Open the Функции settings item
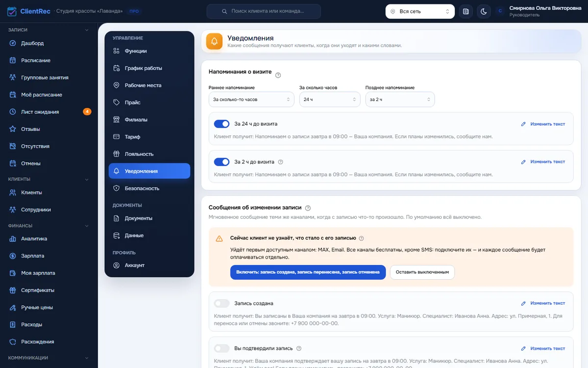The image size is (588, 368). coord(149,51)
